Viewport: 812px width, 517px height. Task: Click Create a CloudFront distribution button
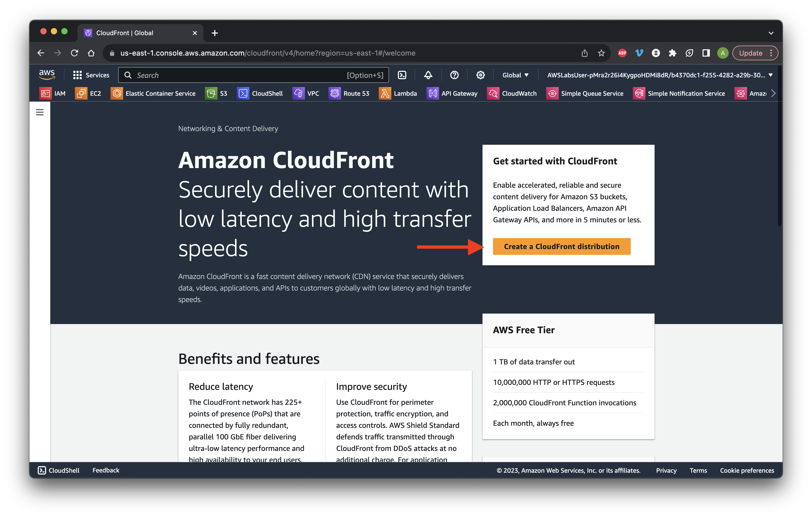click(561, 246)
